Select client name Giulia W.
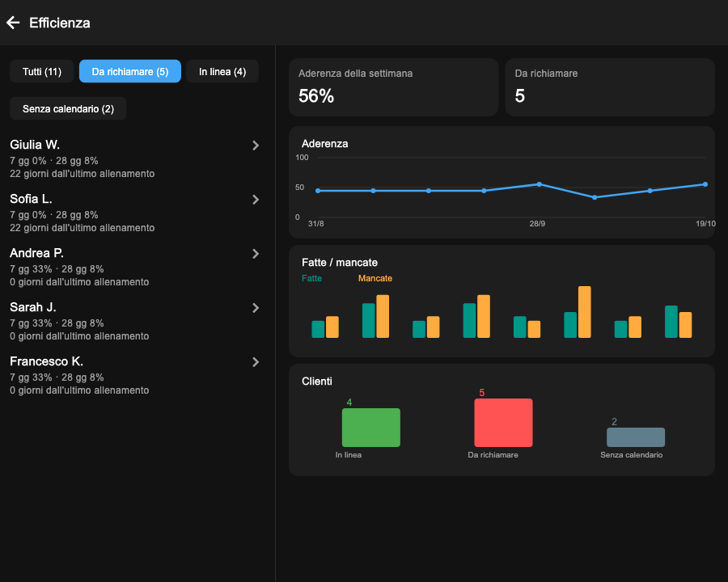This screenshot has height=582, width=728. point(35,145)
